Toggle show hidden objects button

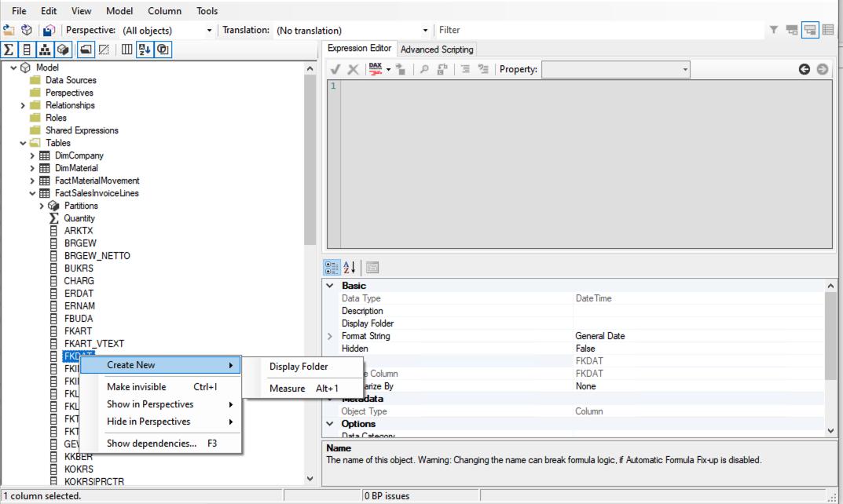104,49
